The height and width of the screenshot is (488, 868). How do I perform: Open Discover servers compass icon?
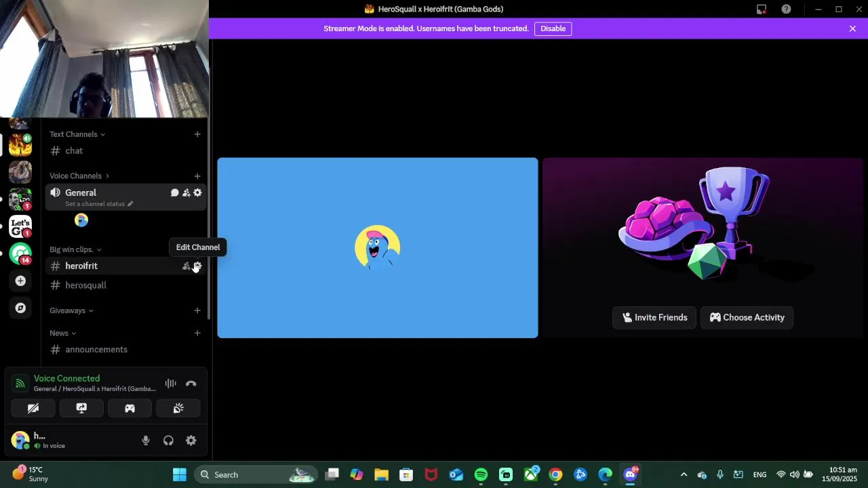20,308
